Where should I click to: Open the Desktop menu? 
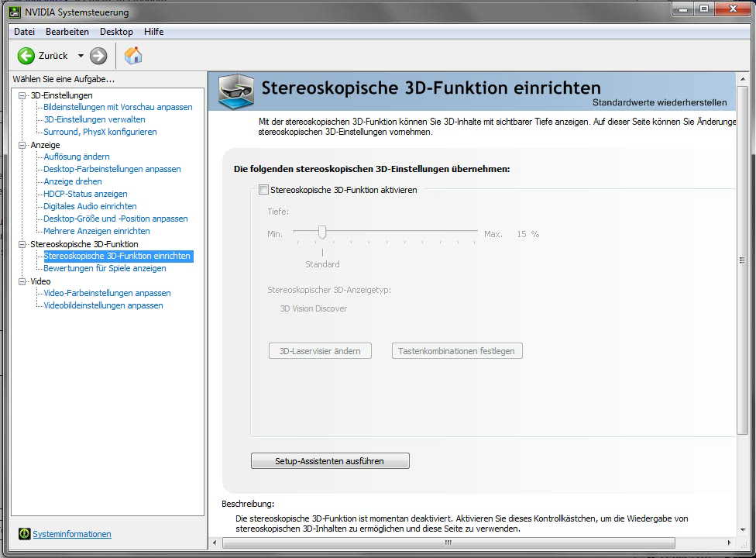116,31
